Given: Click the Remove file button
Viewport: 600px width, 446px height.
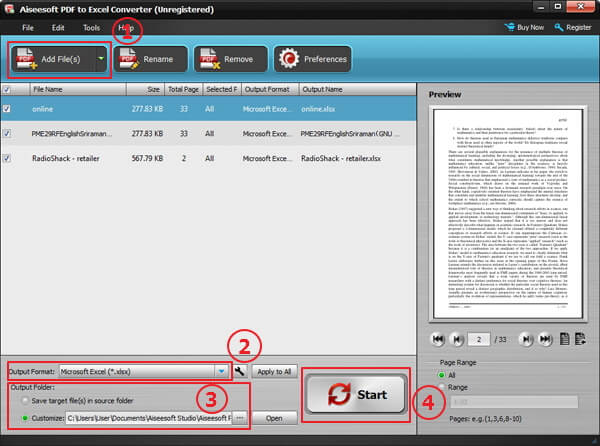Looking at the screenshot, I should [230, 60].
